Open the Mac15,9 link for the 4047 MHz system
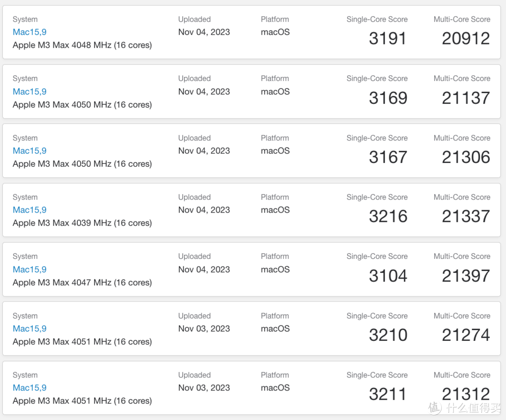The width and height of the screenshot is (506, 420). pyautogui.click(x=30, y=269)
